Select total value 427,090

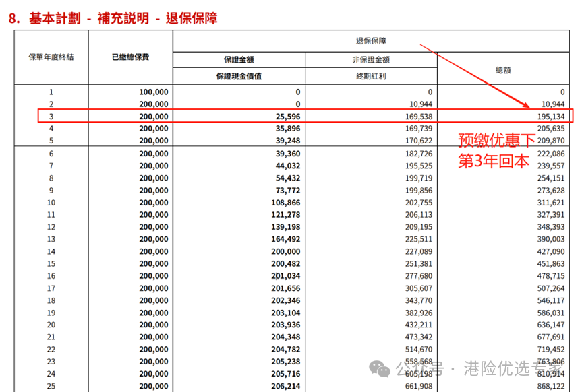point(551,251)
